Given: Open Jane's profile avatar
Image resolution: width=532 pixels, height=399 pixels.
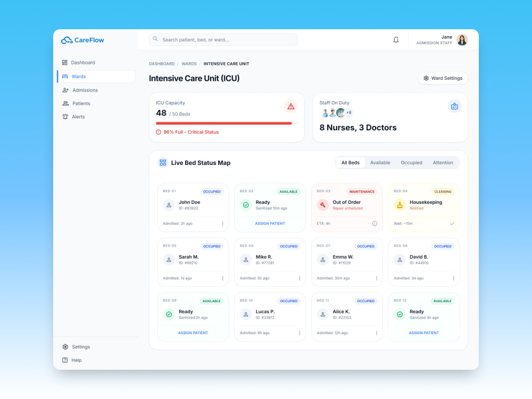Looking at the screenshot, I should (x=462, y=40).
